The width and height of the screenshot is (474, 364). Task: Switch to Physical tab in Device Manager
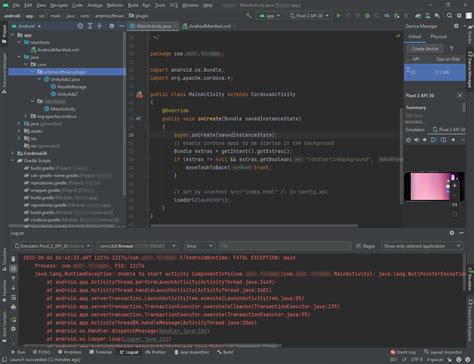tap(438, 36)
